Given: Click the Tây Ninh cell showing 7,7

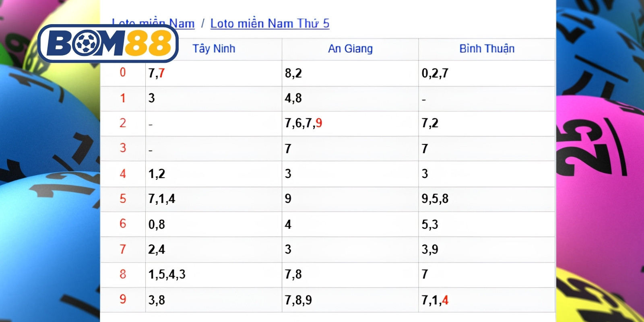Looking at the screenshot, I should [214, 73].
